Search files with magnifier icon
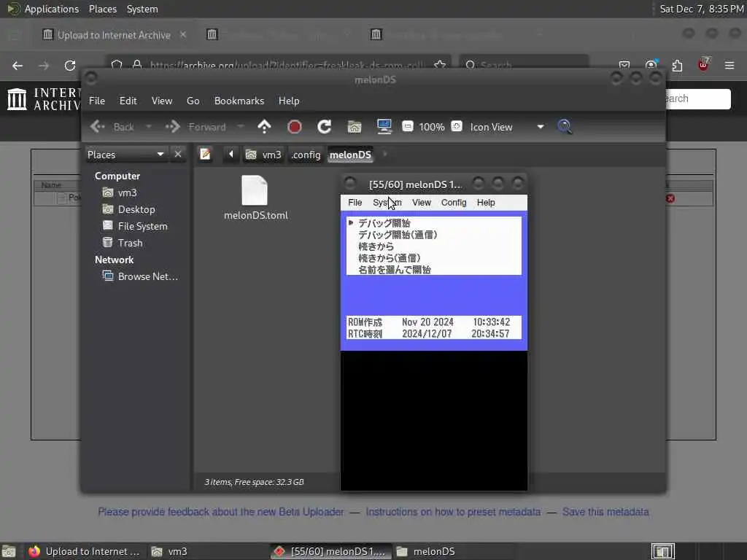747x560 pixels. (565, 127)
